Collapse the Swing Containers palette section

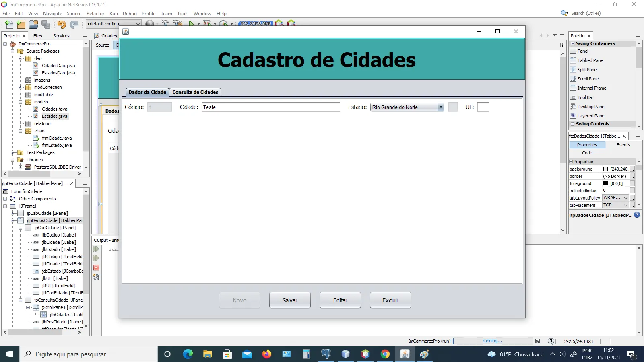coord(573,43)
